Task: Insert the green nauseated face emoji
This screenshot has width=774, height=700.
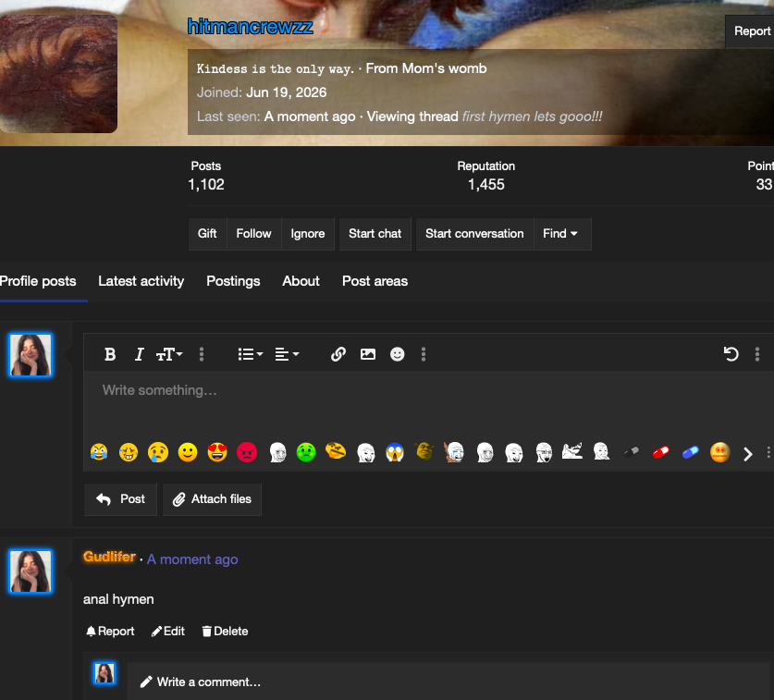Action: coord(306,452)
